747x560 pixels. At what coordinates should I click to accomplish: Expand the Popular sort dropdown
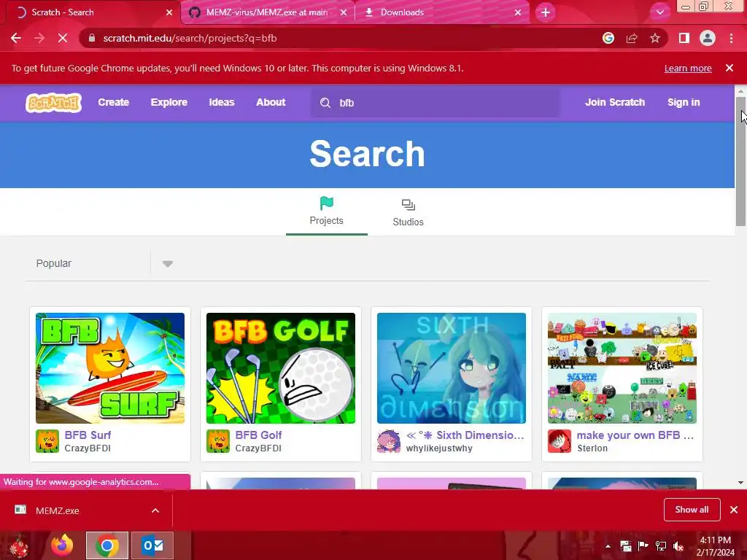pyautogui.click(x=167, y=264)
